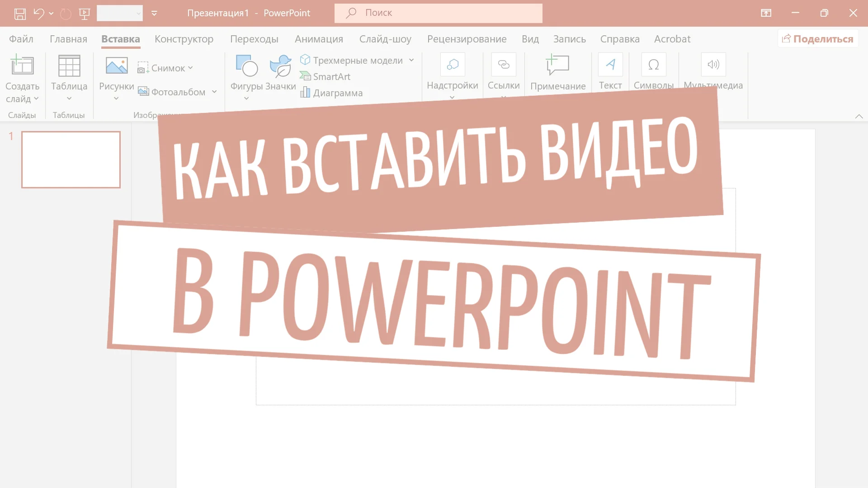Select slide 1 thumbnail

click(x=71, y=160)
